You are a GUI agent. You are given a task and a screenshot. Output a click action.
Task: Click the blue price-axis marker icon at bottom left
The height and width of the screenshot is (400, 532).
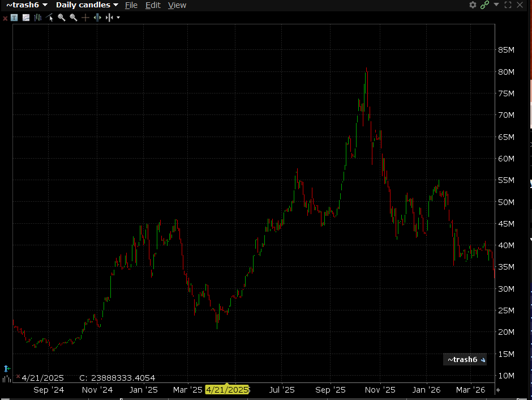tap(7, 369)
